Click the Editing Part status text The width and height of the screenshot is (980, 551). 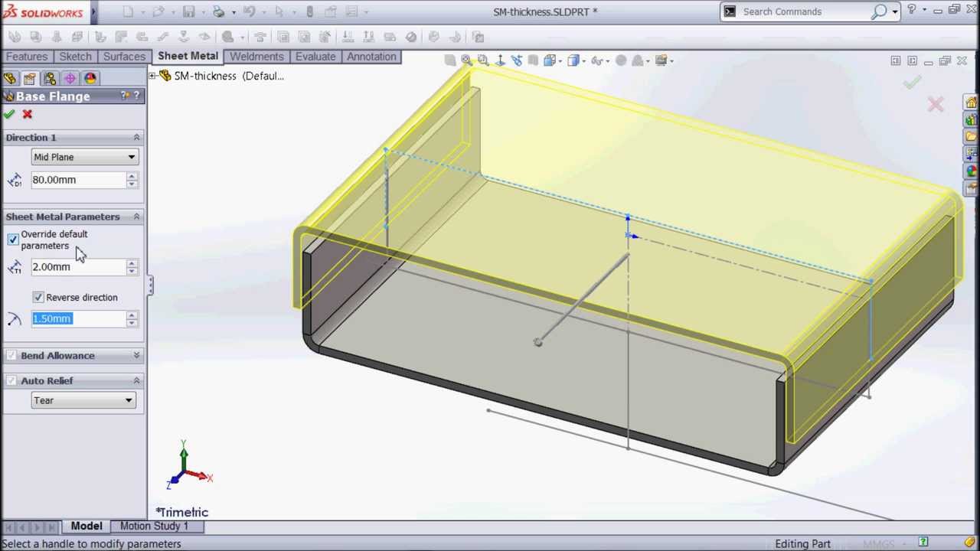(x=802, y=543)
